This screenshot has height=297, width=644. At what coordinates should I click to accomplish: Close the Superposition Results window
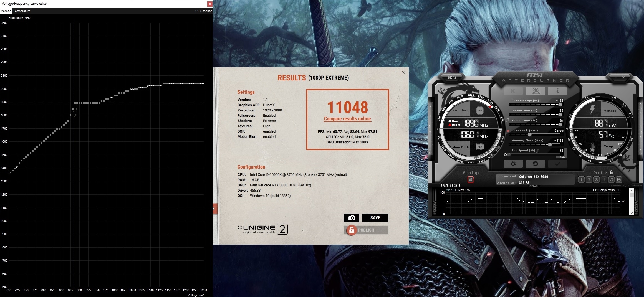pos(403,72)
